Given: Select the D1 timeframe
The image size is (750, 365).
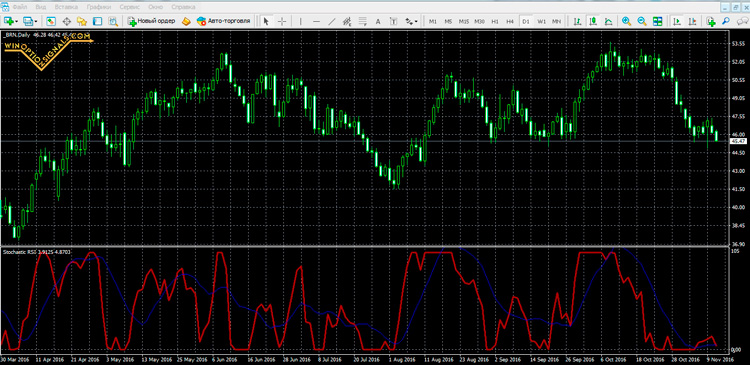Looking at the screenshot, I should pos(526,22).
